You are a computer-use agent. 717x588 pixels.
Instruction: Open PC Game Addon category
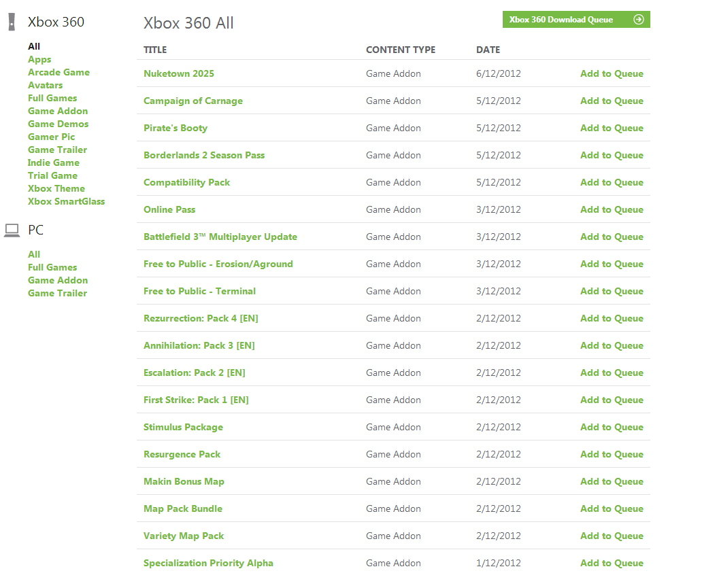pos(58,281)
